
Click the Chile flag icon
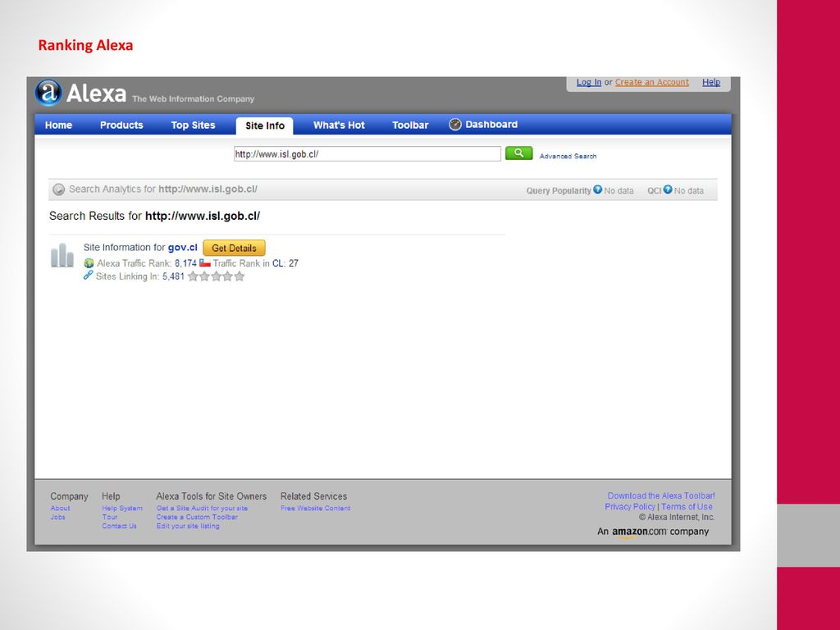coord(204,262)
